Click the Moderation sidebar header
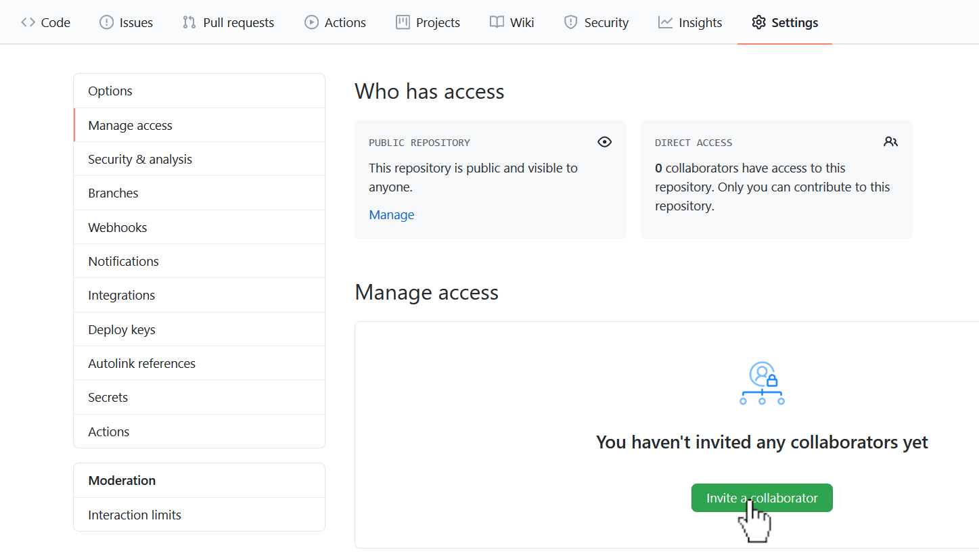Image resolution: width=979 pixels, height=560 pixels. pyautogui.click(x=200, y=480)
